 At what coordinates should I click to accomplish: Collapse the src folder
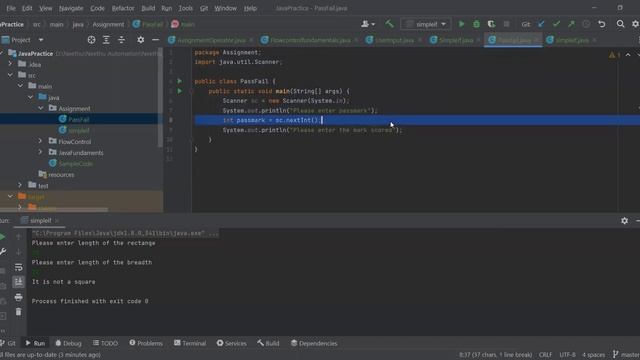(x=10, y=75)
